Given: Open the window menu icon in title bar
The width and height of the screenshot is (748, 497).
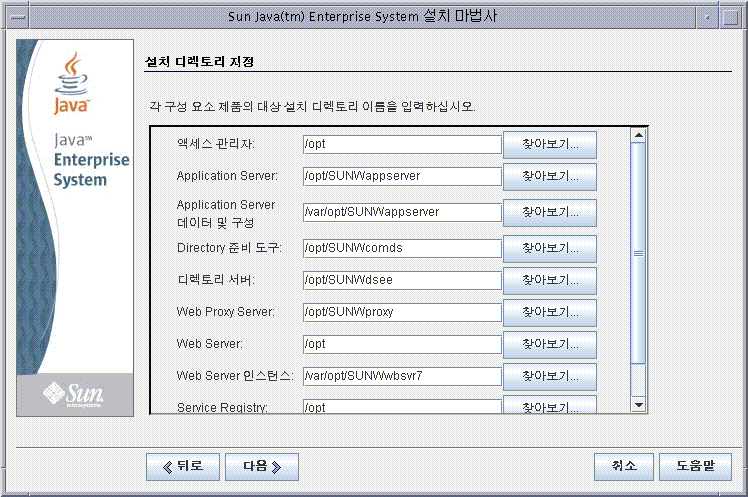Looking at the screenshot, I should (18, 17).
